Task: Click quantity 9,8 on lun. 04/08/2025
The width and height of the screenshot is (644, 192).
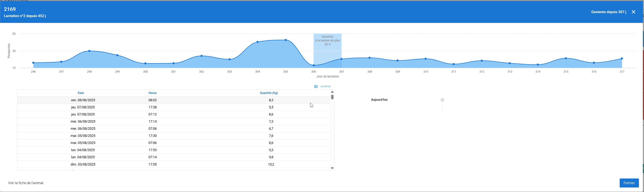Action: [271, 157]
